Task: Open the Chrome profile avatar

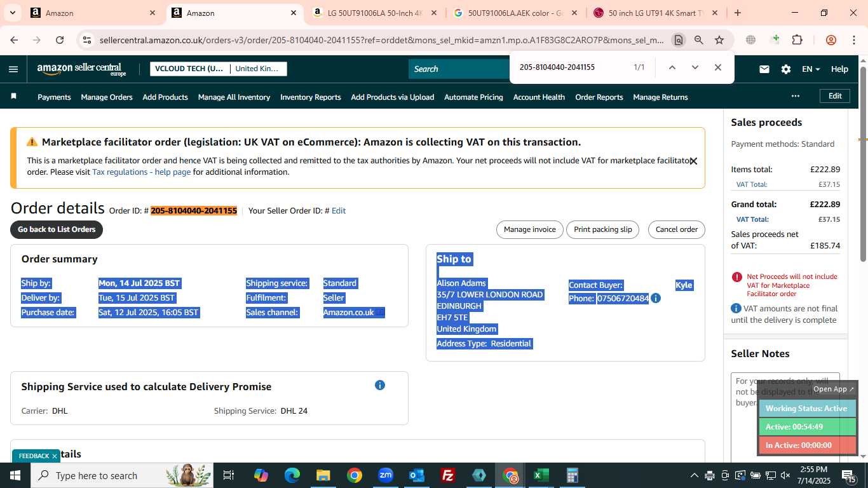Action: click(x=831, y=40)
